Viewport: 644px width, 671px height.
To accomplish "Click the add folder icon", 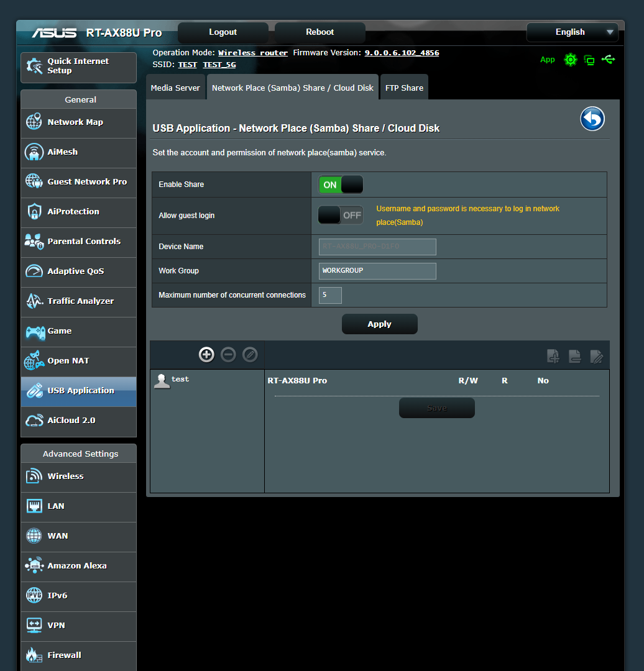I will pyautogui.click(x=553, y=356).
